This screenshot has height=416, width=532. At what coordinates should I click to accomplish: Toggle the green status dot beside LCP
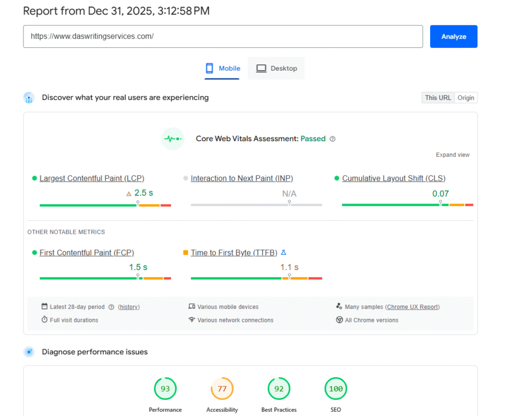[34, 178]
